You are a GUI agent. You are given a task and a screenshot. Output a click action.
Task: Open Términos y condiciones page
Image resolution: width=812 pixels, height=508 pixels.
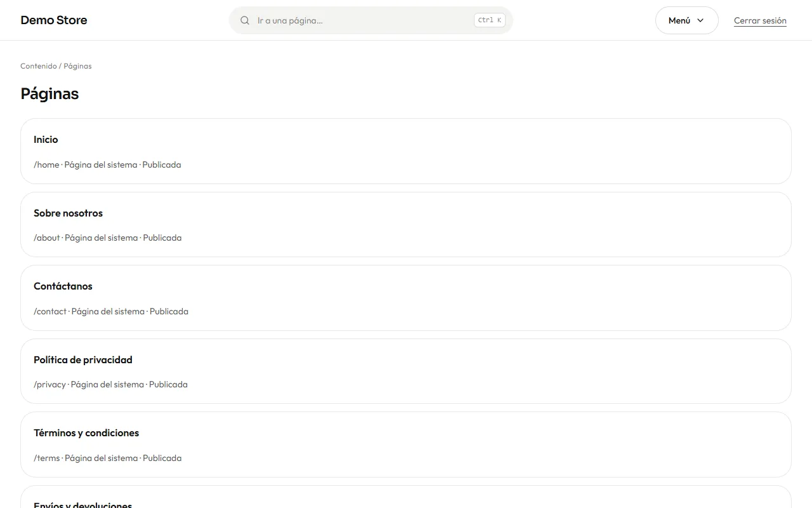pyautogui.click(x=406, y=444)
